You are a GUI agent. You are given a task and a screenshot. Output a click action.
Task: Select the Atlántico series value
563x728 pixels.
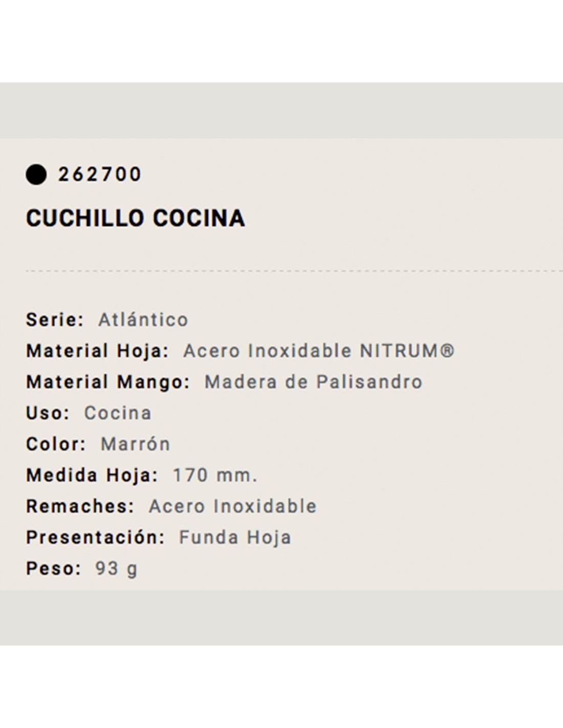(x=143, y=320)
